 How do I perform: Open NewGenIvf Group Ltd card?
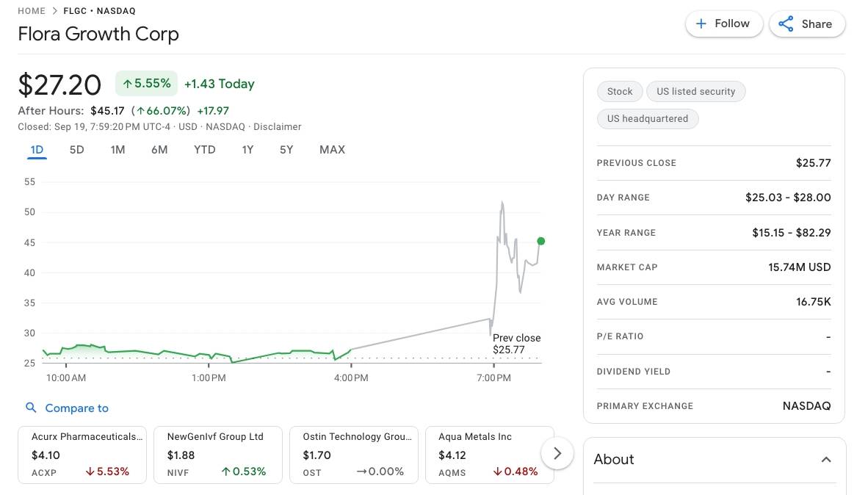tap(217, 455)
